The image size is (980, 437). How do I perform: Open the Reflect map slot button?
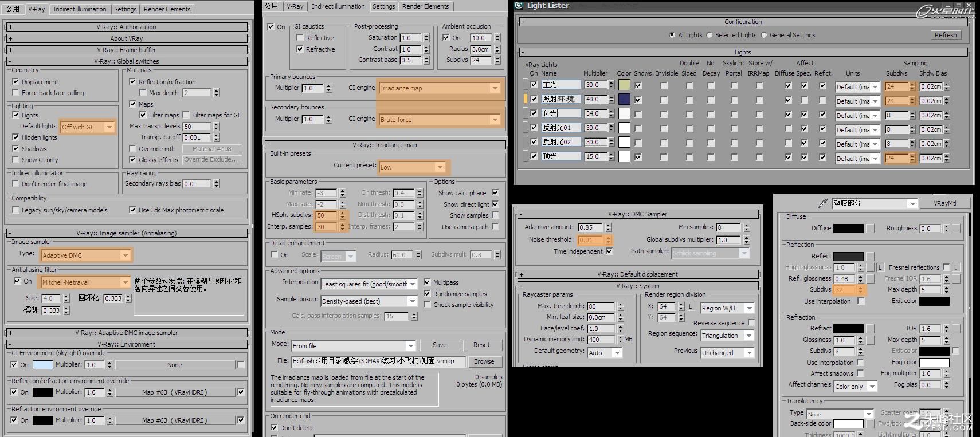click(x=870, y=257)
